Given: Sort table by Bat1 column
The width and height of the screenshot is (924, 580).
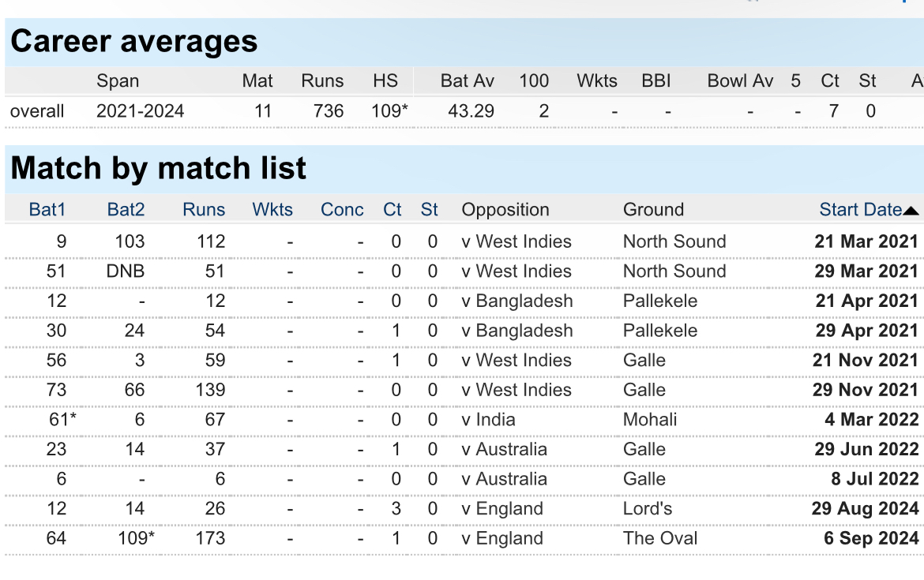Looking at the screenshot, I should click(x=47, y=210).
